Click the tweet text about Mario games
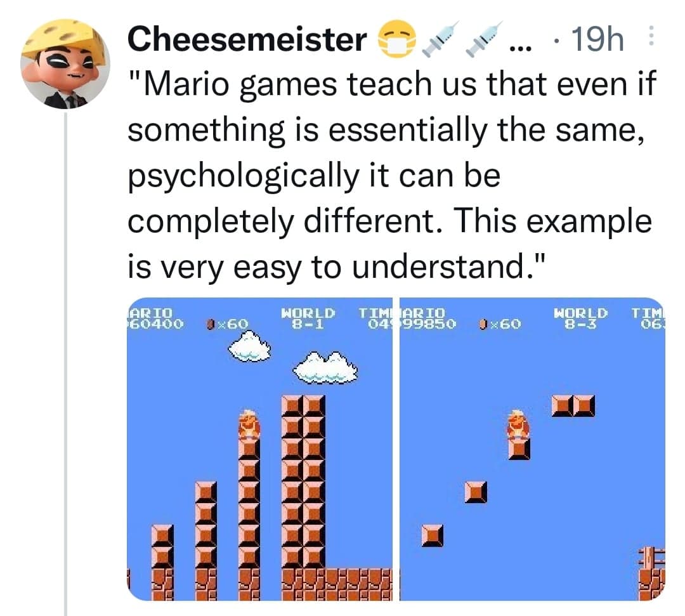The image size is (685, 616). point(392,176)
